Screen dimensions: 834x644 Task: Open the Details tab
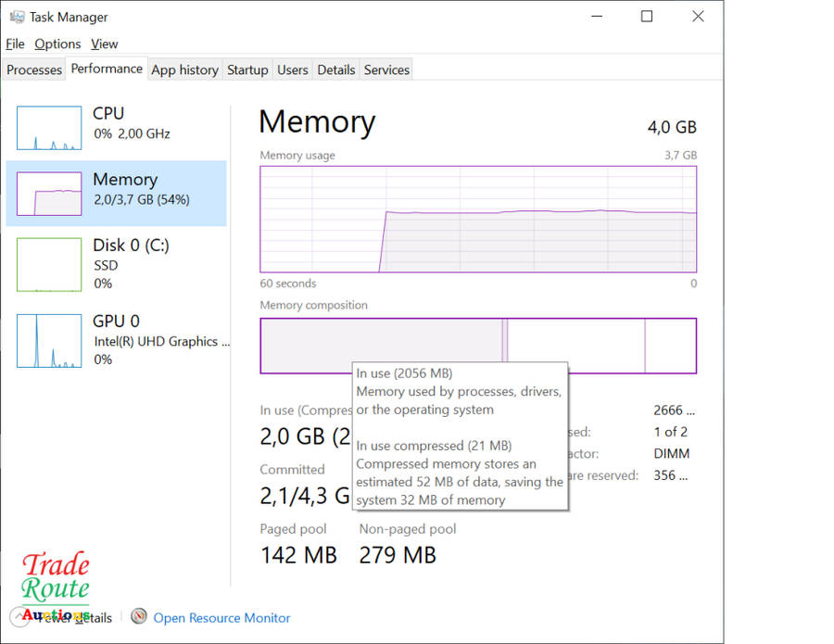335,69
